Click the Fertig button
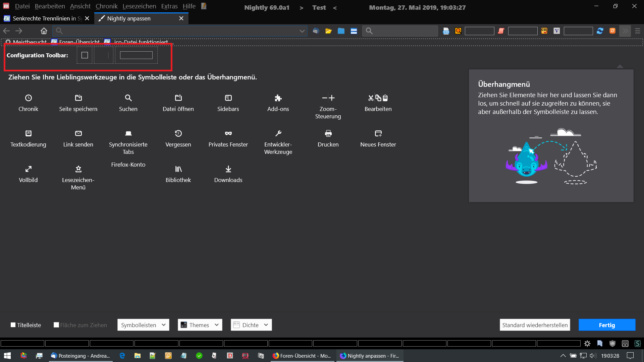644x362 pixels. (x=607, y=325)
